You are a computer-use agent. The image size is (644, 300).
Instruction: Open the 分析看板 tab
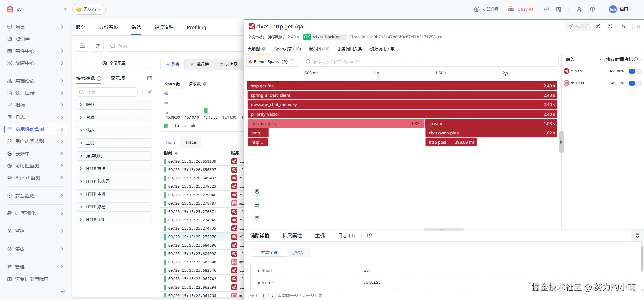click(x=109, y=27)
